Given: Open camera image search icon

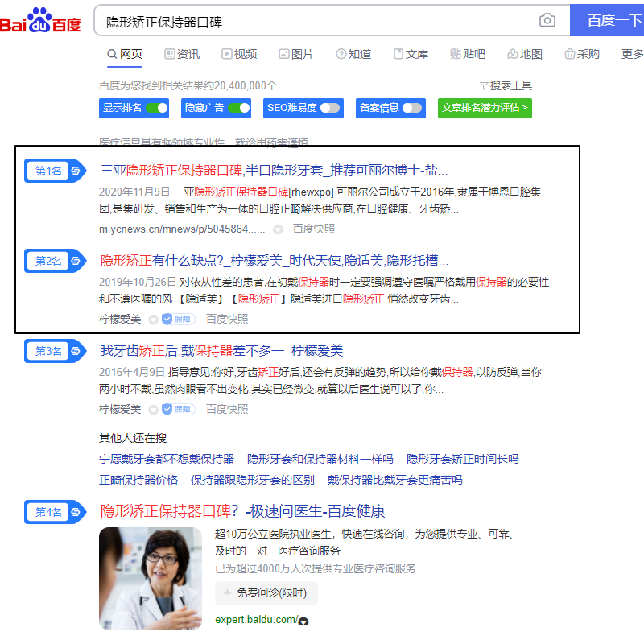Looking at the screenshot, I should pos(547,20).
